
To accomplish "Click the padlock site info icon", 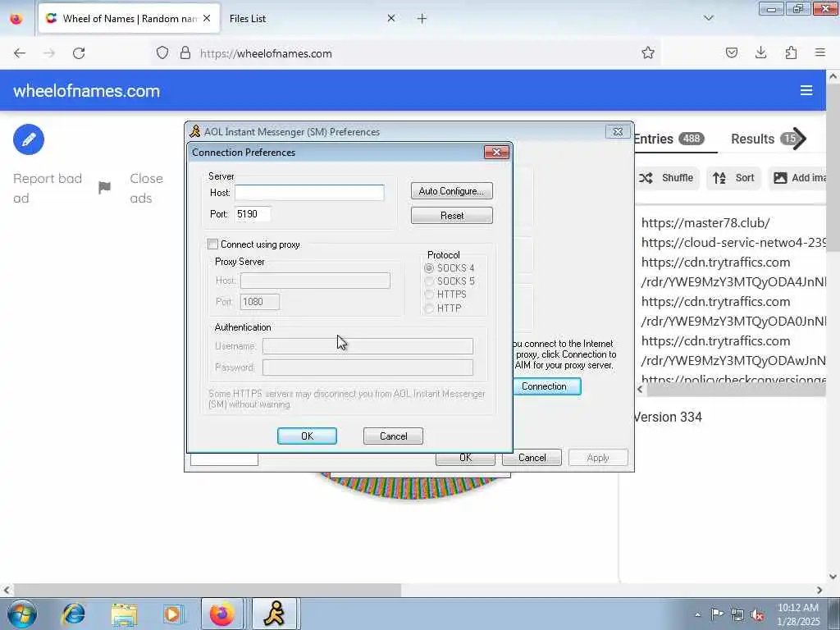I will pos(185,52).
